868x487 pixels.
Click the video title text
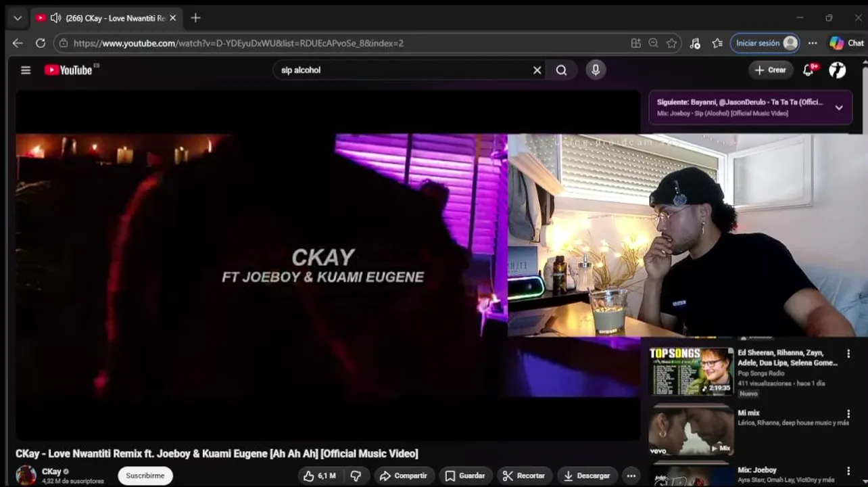coord(217,453)
